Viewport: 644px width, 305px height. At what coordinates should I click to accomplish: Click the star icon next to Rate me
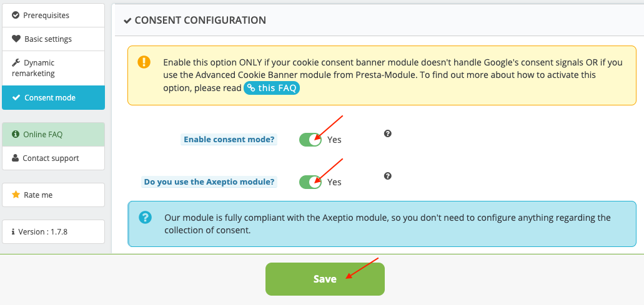click(x=16, y=195)
